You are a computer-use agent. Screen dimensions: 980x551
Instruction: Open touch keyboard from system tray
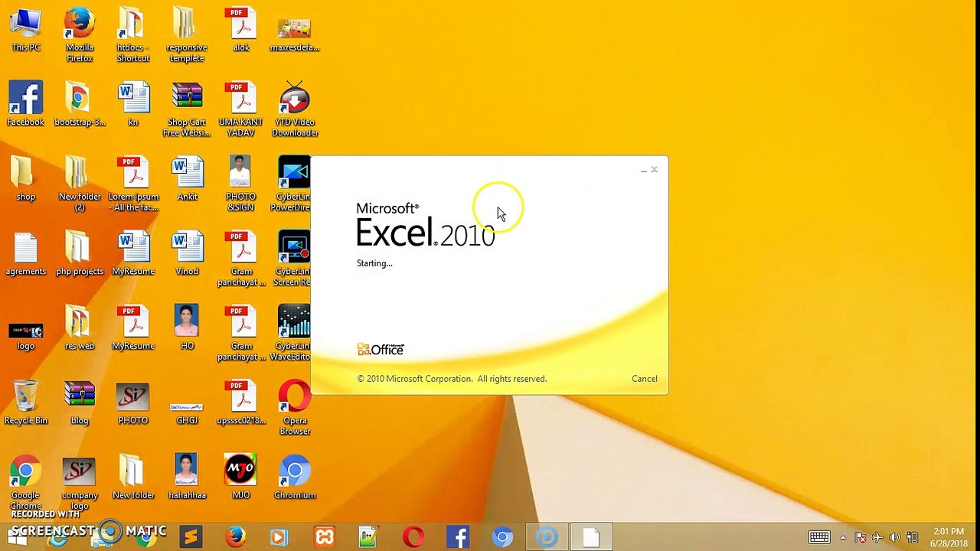point(819,537)
